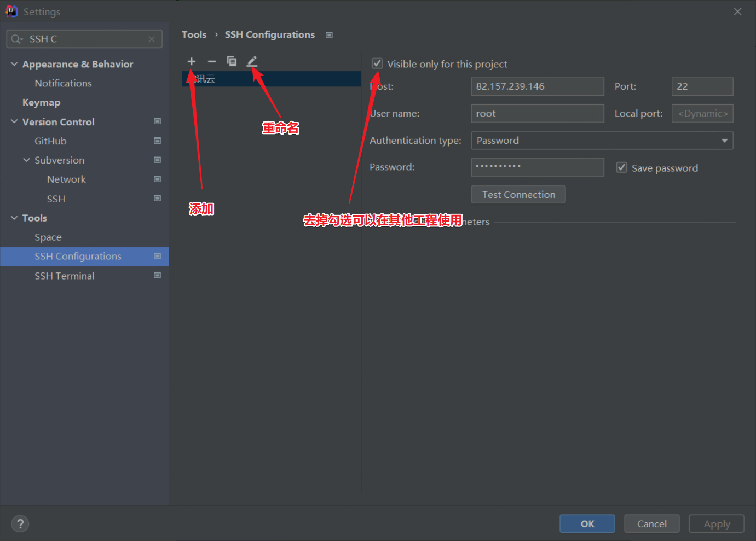
Task: Click project-level icon beside SSH Configurations breadcrumb
Action: tap(329, 35)
